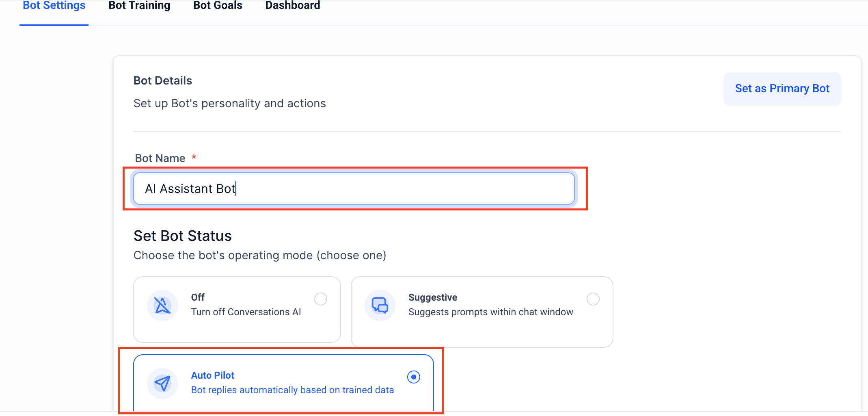Switch to the Bot Goals tab
The width and height of the screenshot is (868, 416).
[x=218, y=6]
